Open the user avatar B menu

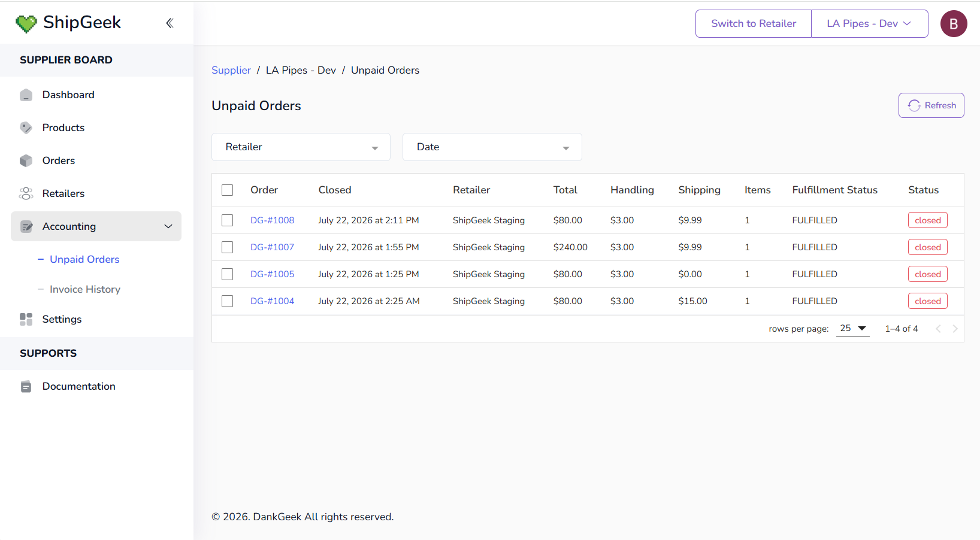click(954, 24)
